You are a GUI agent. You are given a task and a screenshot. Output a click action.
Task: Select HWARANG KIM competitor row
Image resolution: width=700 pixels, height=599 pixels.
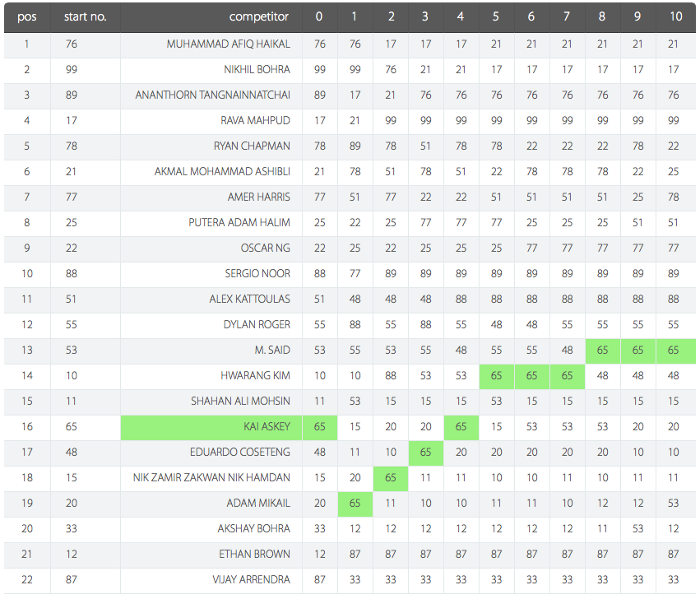[350, 376]
